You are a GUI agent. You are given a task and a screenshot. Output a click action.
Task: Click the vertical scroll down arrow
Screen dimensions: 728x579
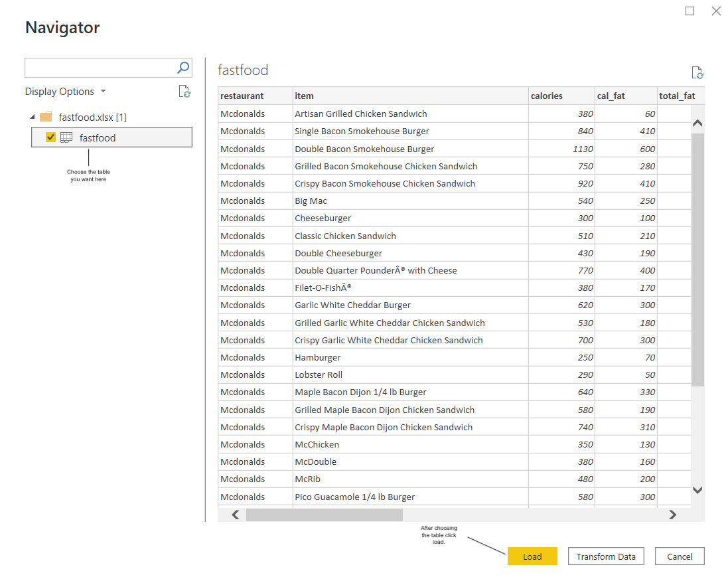[x=697, y=490]
